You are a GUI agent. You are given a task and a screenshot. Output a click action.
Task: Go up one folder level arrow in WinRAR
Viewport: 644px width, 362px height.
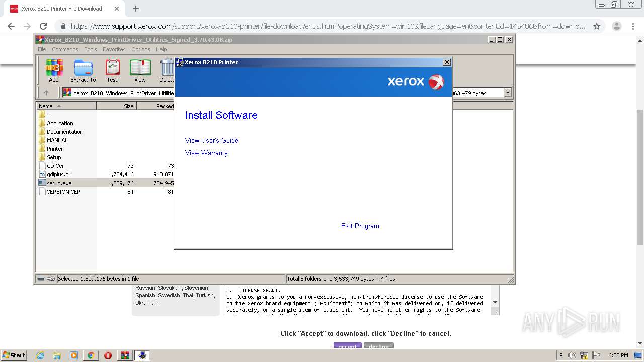[46, 93]
